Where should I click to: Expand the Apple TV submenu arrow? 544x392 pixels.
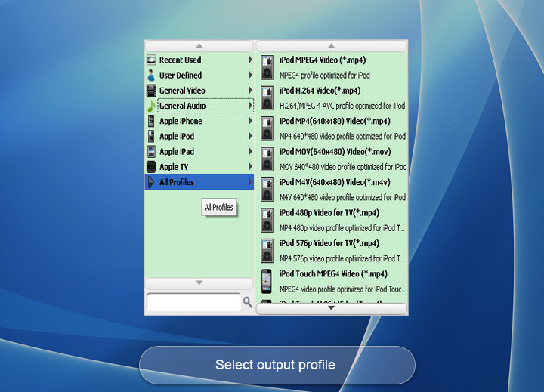click(250, 167)
